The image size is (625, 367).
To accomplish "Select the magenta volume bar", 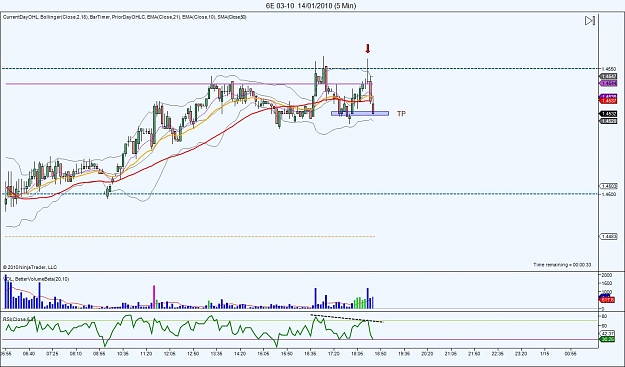I will click(154, 297).
